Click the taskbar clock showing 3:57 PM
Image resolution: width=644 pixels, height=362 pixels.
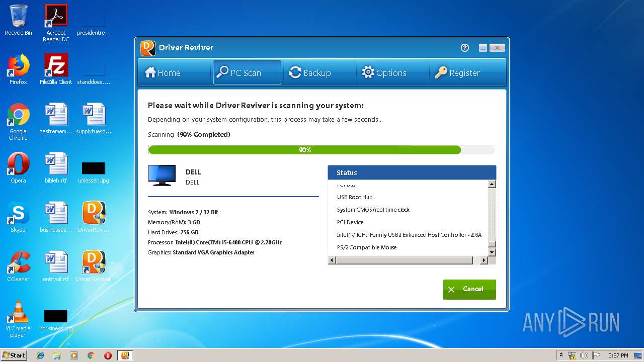[x=618, y=355]
